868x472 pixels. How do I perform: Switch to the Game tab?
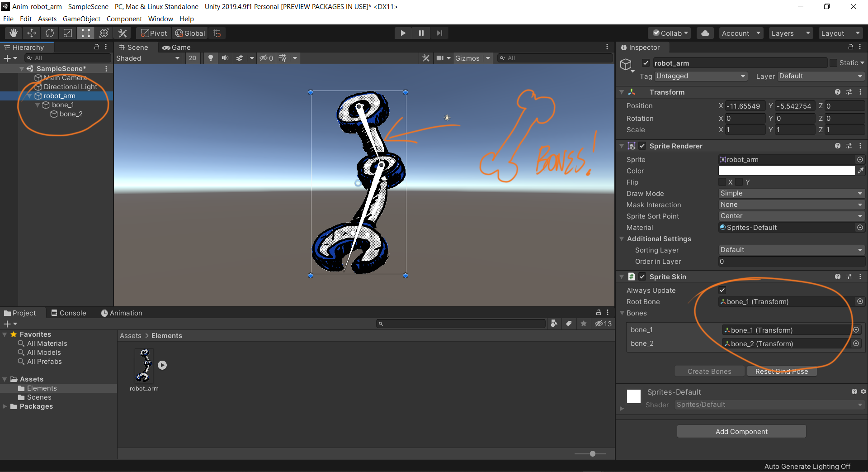point(177,47)
